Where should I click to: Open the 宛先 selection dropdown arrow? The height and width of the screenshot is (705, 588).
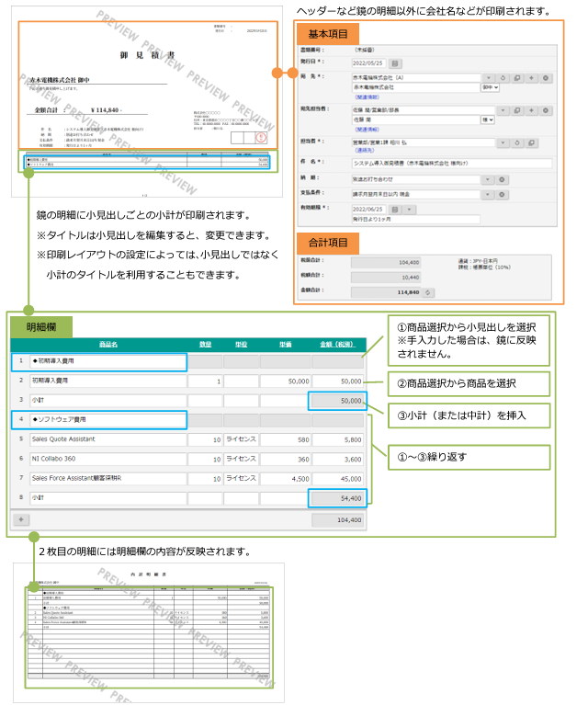pos(488,78)
